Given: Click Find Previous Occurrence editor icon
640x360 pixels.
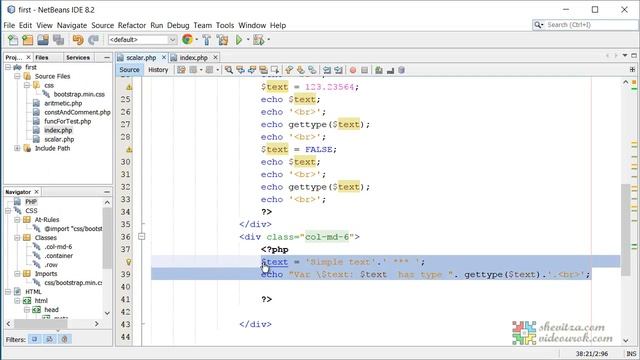Looking at the screenshot, I should [x=240, y=70].
